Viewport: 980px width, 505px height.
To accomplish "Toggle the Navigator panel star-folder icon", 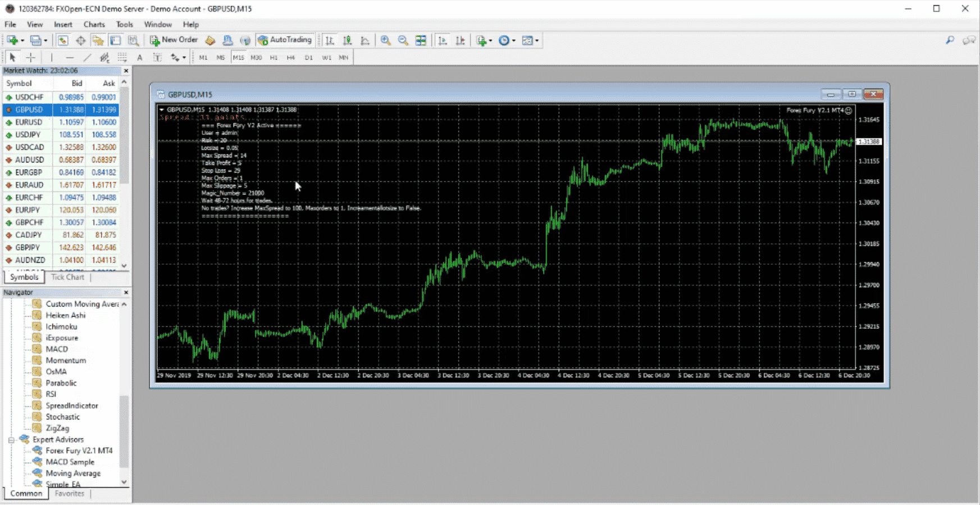I will (98, 40).
